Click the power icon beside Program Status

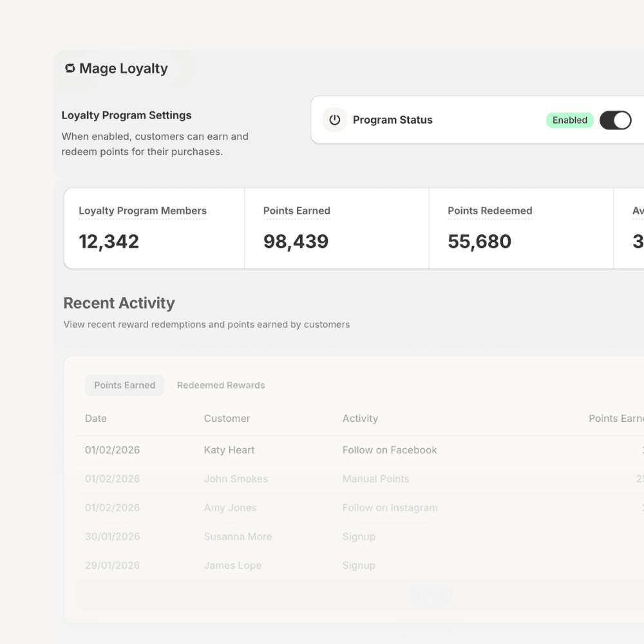tap(335, 120)
